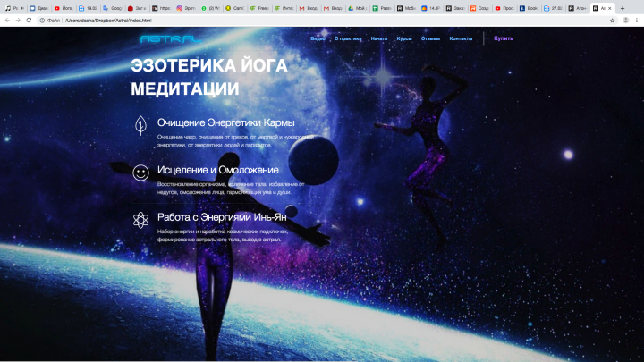Viewport: 644px width, 362px height.
Task: Open the Начать navigation link
Action: click(x=379, y=38)
